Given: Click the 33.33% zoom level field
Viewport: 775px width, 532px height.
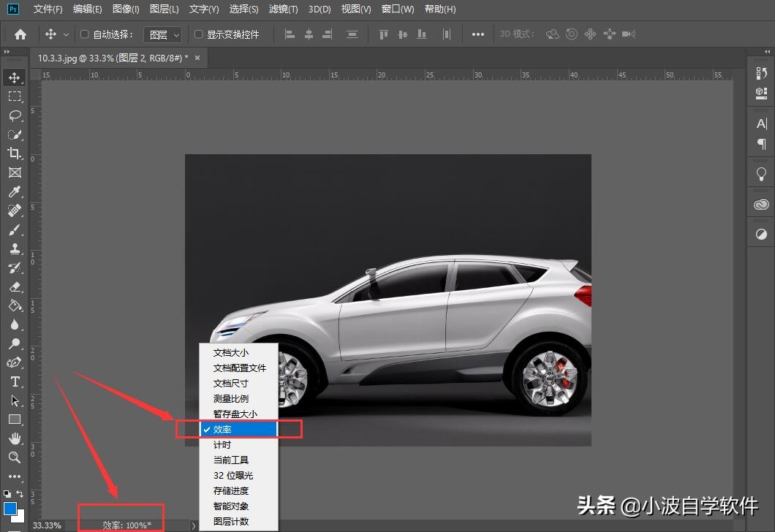Looking at the screenshot, I should click(47, 525).
